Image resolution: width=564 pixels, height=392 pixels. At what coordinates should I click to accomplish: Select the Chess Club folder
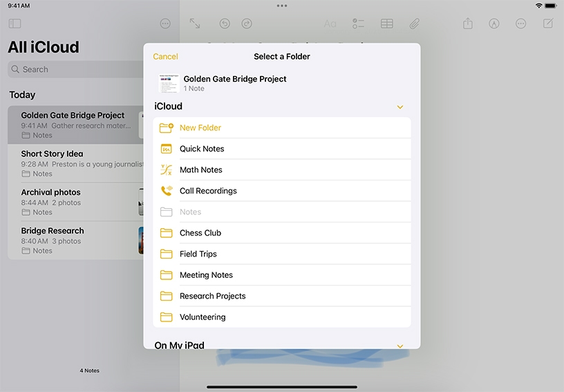[x=200, y=233]
